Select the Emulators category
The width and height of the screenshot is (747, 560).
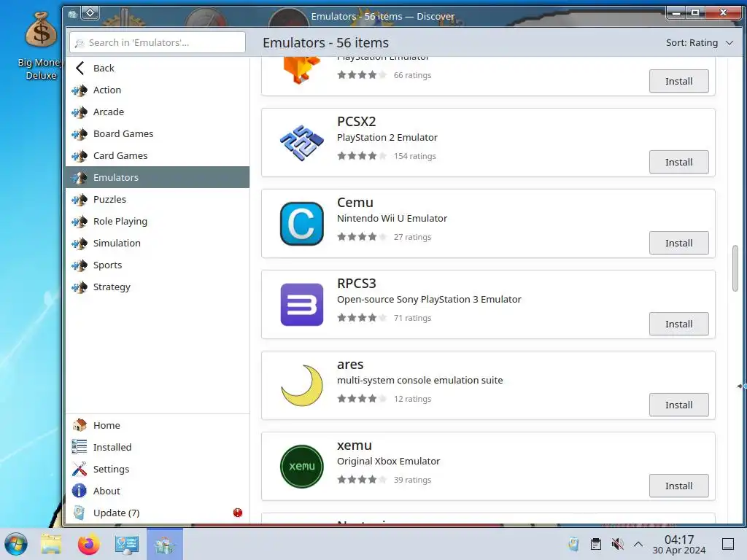pos(158,177)
